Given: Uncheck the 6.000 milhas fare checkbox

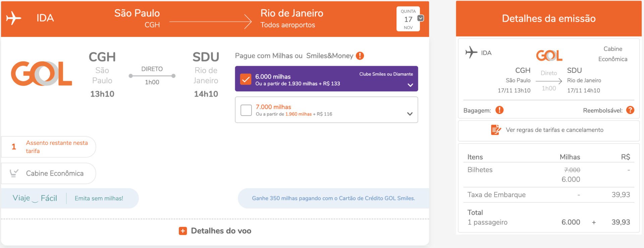Looking at the screenshot, I should (246, 79).
